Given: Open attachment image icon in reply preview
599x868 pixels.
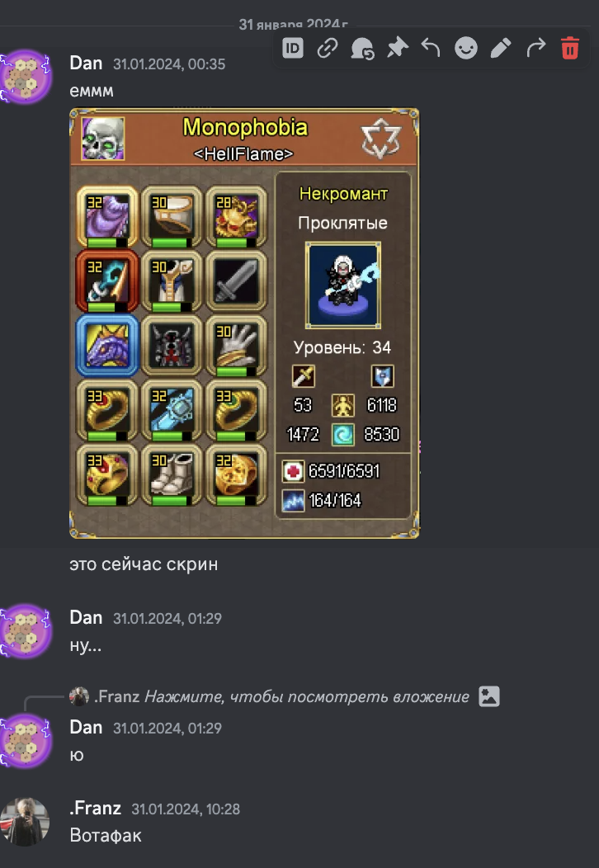Looking at the screenshot, I should click(x=488, y=696).
